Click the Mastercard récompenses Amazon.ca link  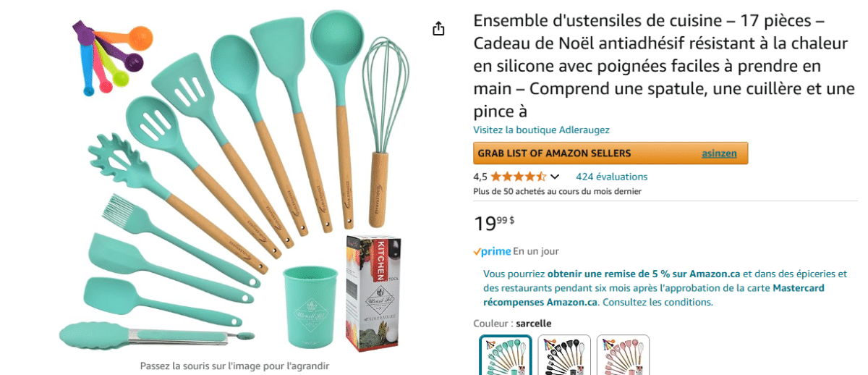(654, 295)
